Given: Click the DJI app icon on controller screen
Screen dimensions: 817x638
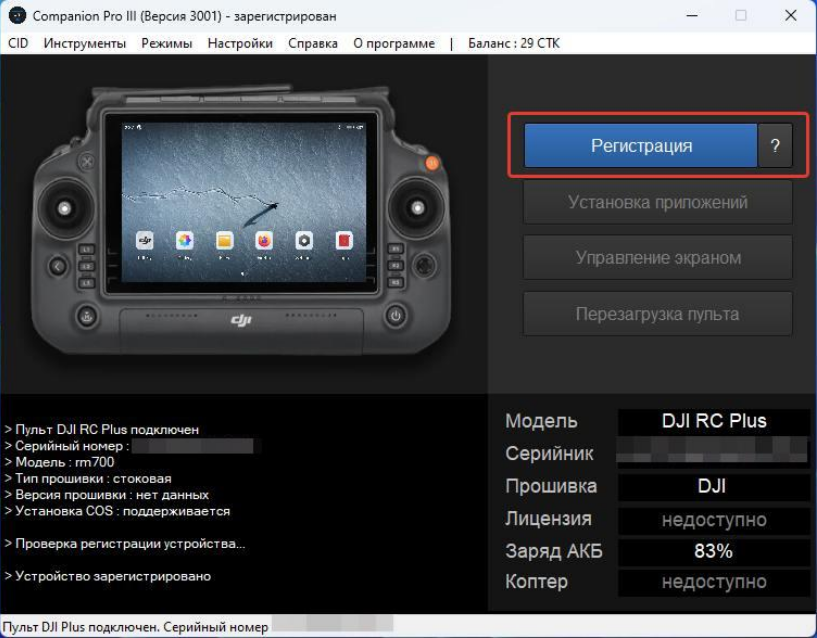Looking at the screenshot, I should (x=144, y=240).
